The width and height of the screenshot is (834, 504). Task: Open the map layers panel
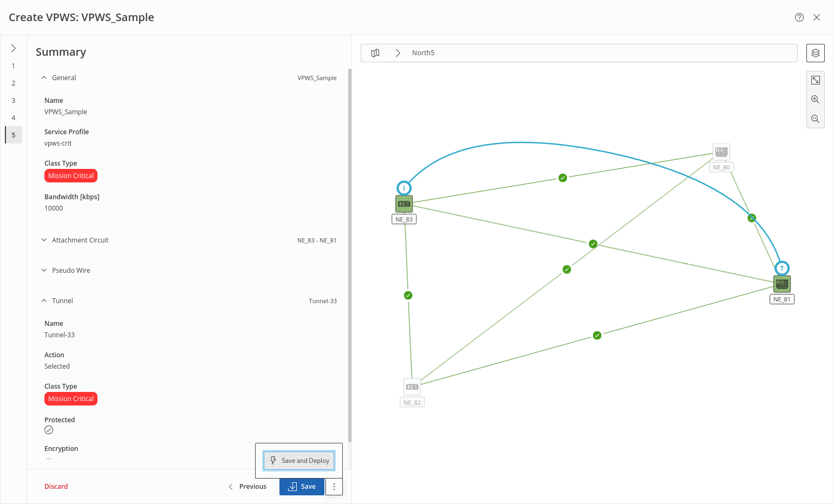(815, 53)
